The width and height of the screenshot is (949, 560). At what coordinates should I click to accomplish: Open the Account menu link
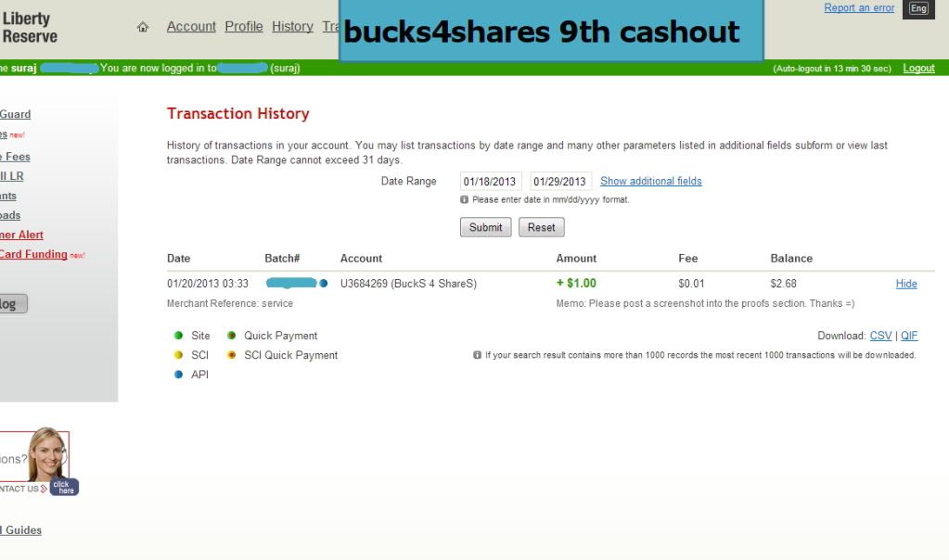point(191,27)
